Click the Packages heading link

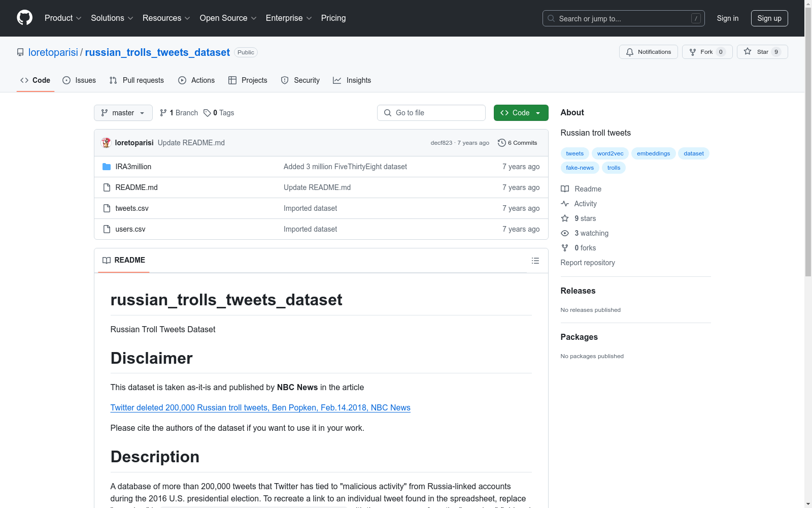(x=579, y=337)
